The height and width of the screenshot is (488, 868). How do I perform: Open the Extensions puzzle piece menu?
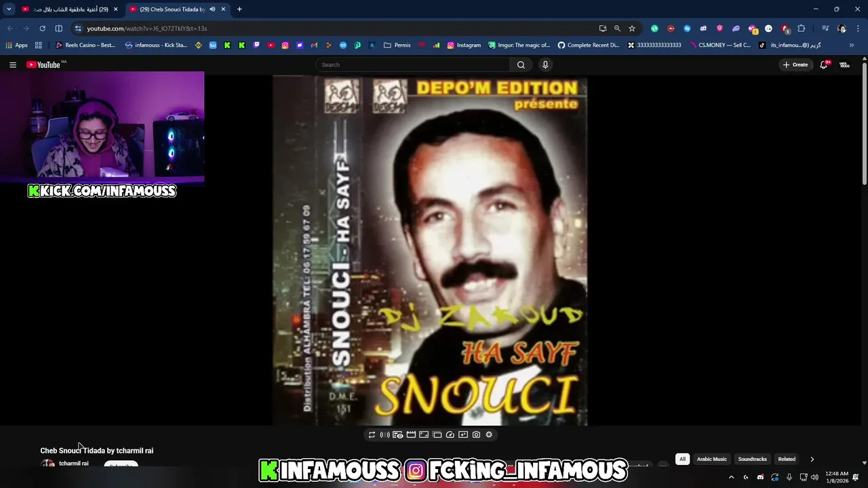pos(802,28)
